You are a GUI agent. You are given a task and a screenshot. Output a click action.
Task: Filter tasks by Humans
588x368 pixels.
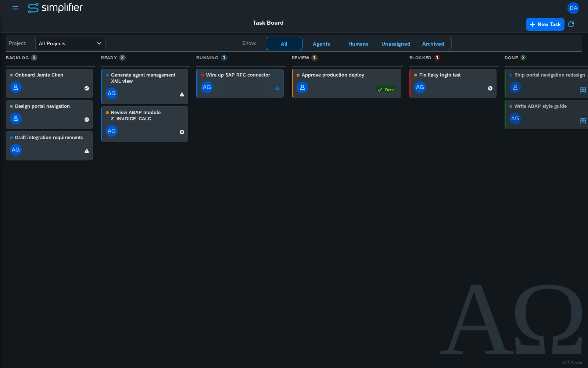click(x=358, y=44)
